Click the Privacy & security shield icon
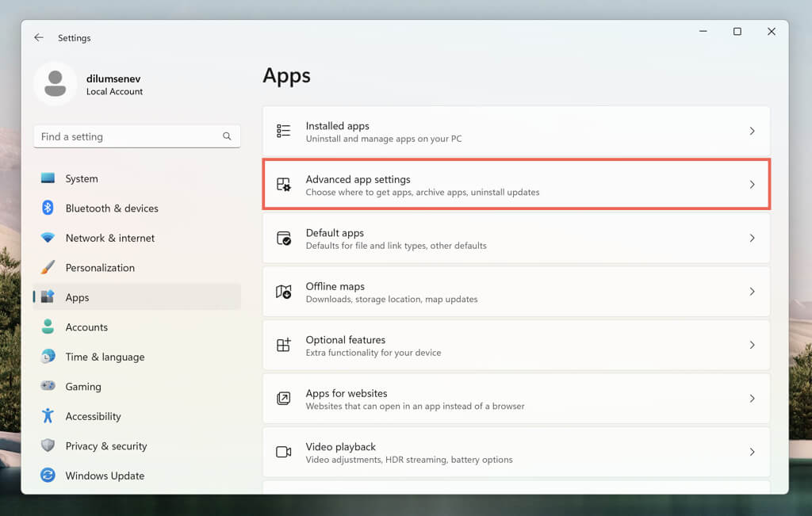The height and width of the screenshot is (516, 812). (x=48, y=446)
